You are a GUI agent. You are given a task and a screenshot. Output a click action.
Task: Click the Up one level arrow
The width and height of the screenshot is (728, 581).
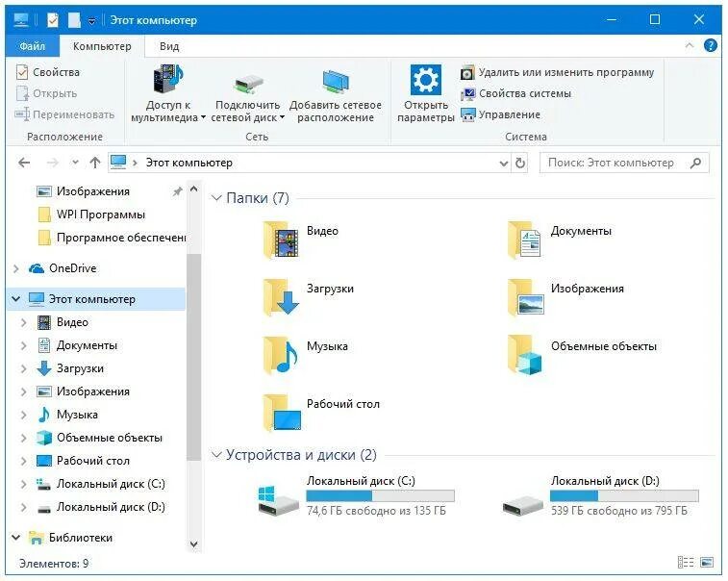click(x=94, y=163)
